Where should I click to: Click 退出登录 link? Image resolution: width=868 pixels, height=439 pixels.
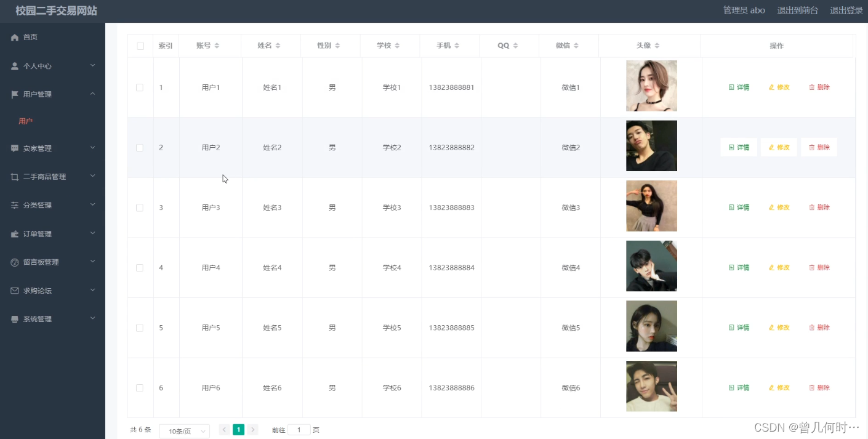pyautogui.click(x=846, y=10)
